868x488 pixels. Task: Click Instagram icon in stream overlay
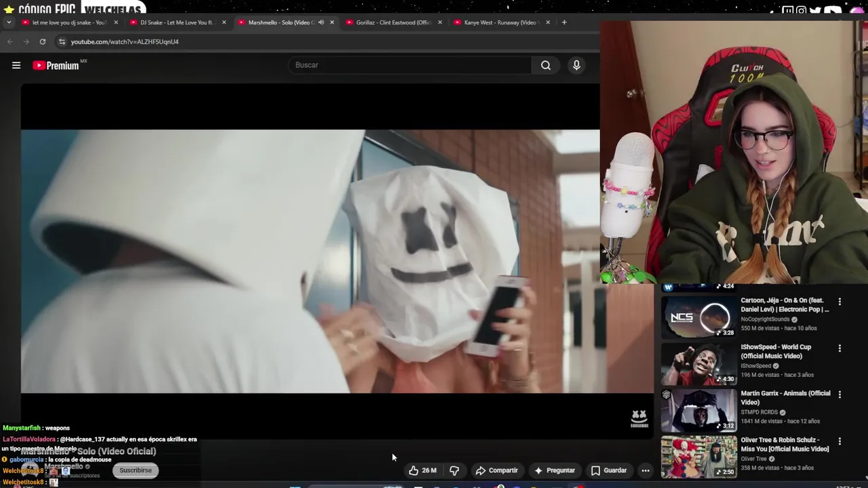tap(801, 10)
